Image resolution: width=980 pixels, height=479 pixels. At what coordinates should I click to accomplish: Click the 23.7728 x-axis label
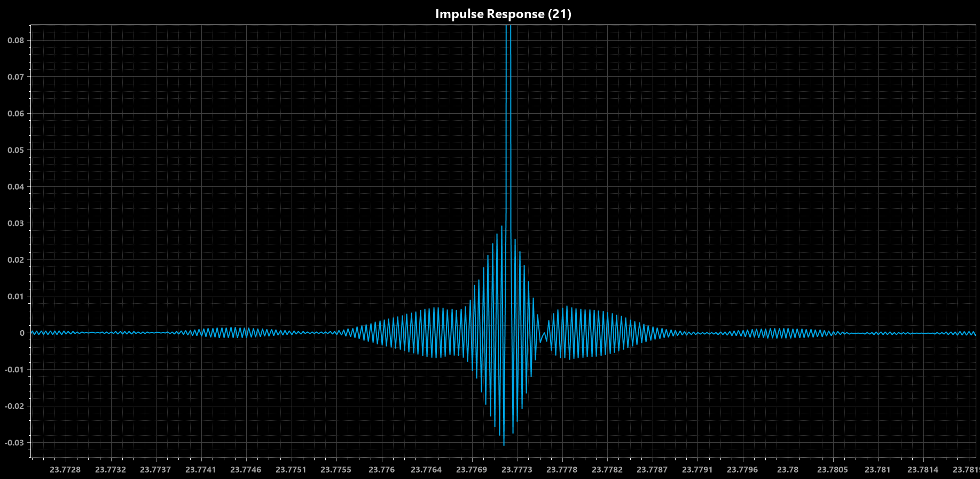click(65, 469)
